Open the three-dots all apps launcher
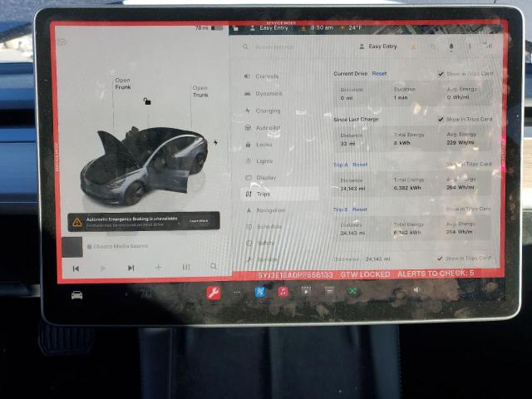This screenshot has width=532, height=399. pos(236,292)
